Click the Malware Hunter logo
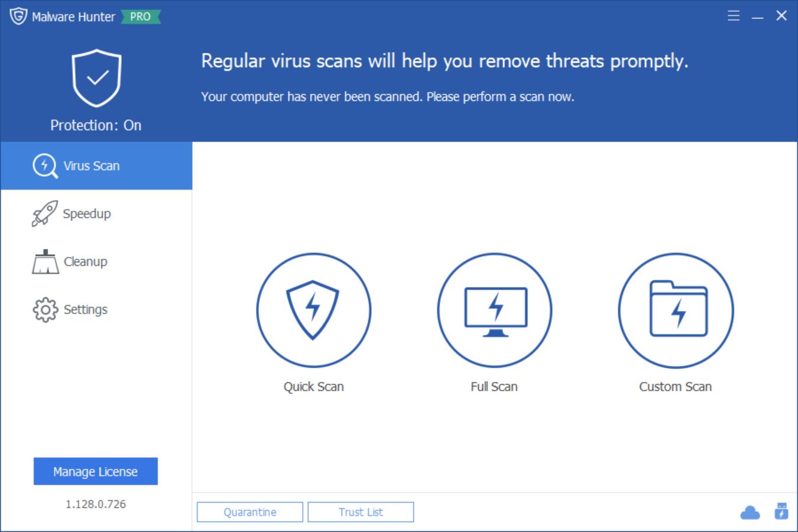Viewport: 798px width, 532px height. (x=18, y=16)
